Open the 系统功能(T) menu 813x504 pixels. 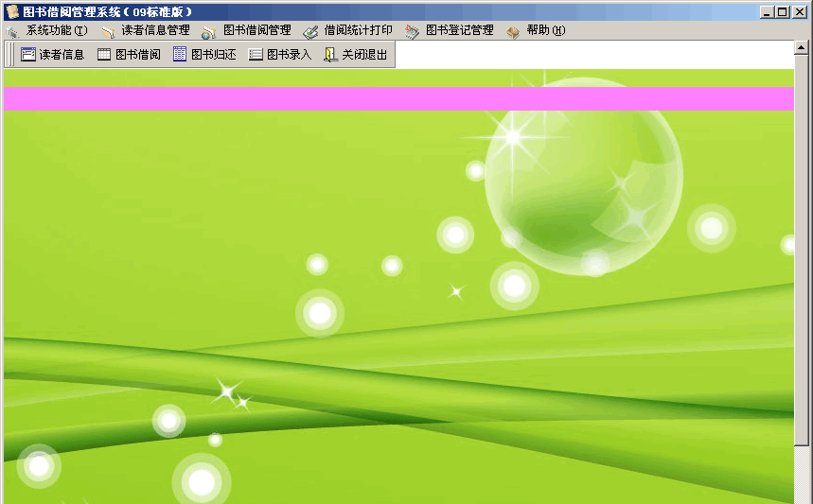point(57,30)
